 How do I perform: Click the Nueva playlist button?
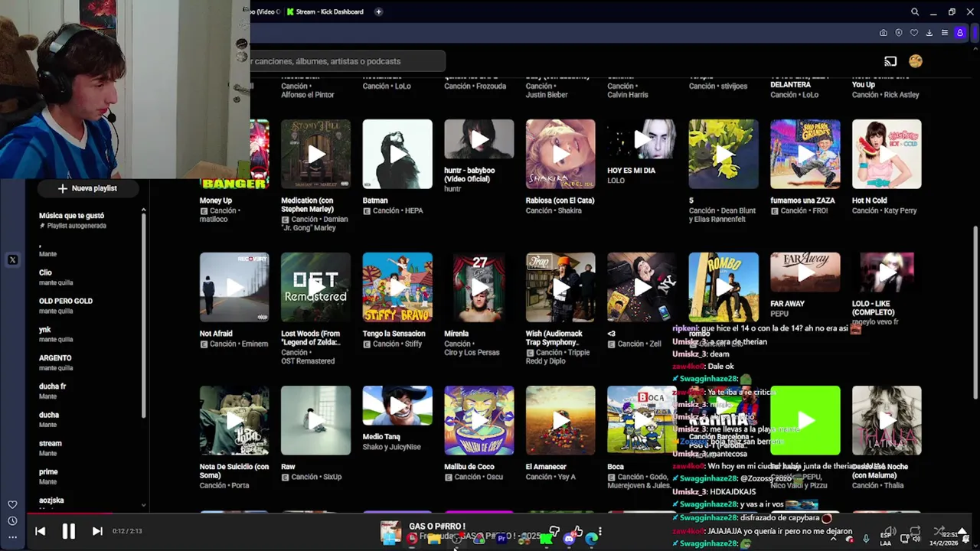[87, 188]
